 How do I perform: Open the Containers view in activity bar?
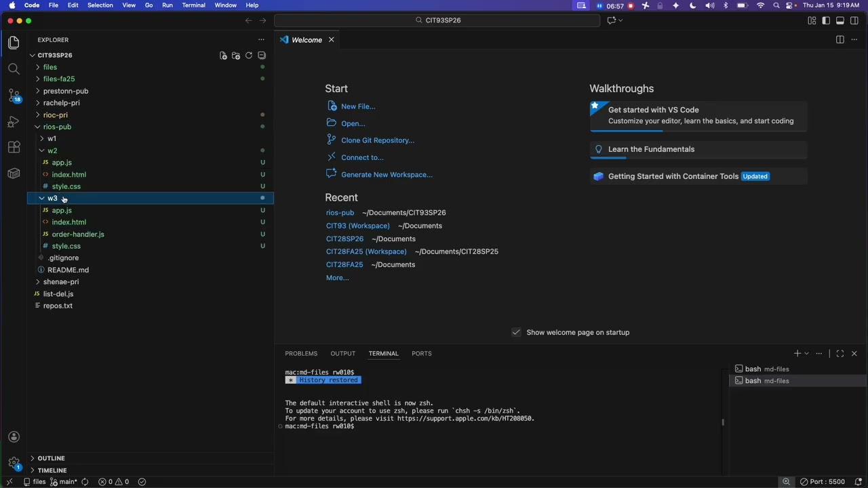tap(14, 174)
